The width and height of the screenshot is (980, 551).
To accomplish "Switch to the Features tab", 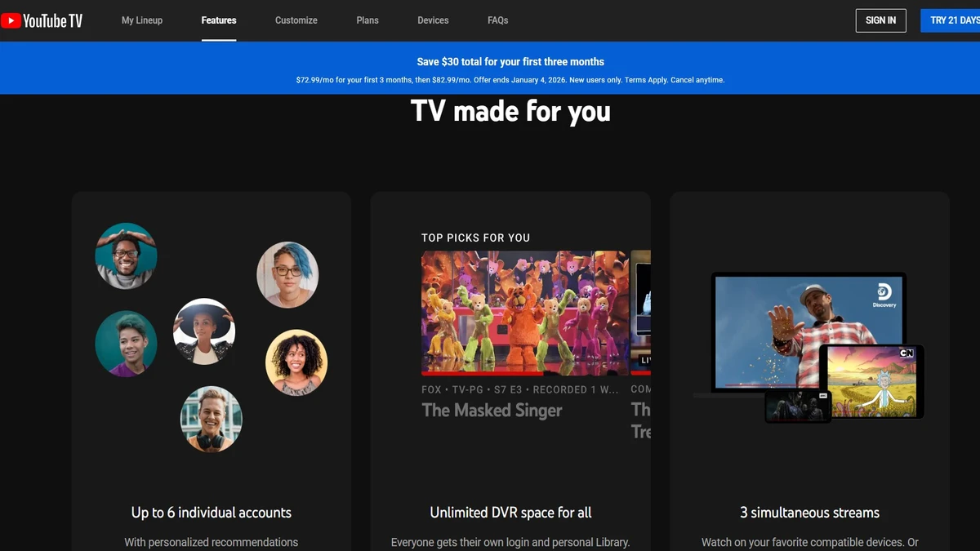I will coord(218,20).
